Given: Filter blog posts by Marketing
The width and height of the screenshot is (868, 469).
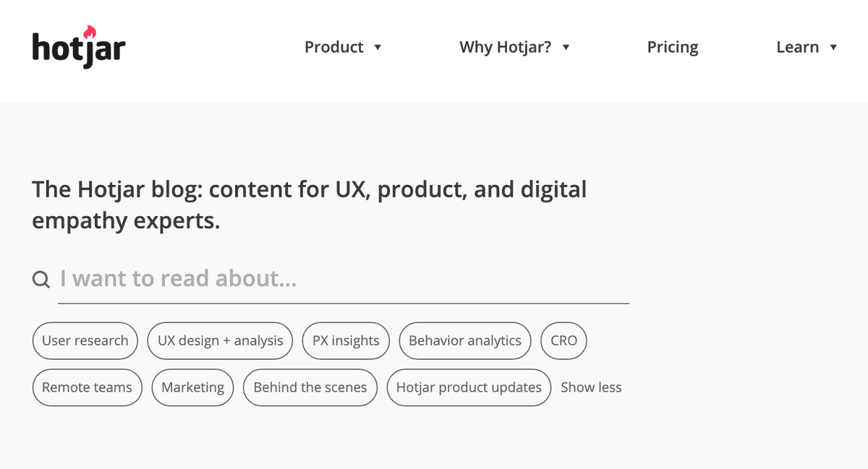Looking at the screenshot, I should click(192, 387).
